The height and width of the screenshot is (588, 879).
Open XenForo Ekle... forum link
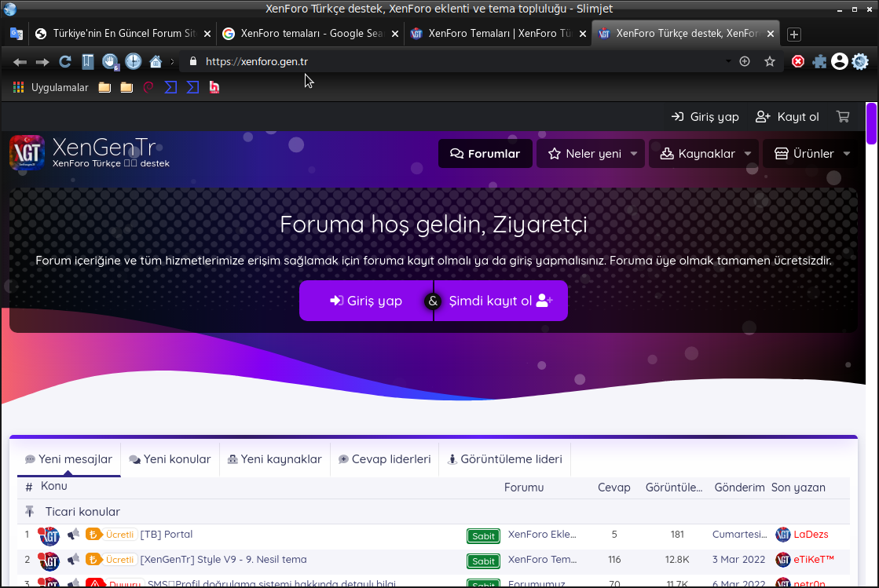point(542,535)
